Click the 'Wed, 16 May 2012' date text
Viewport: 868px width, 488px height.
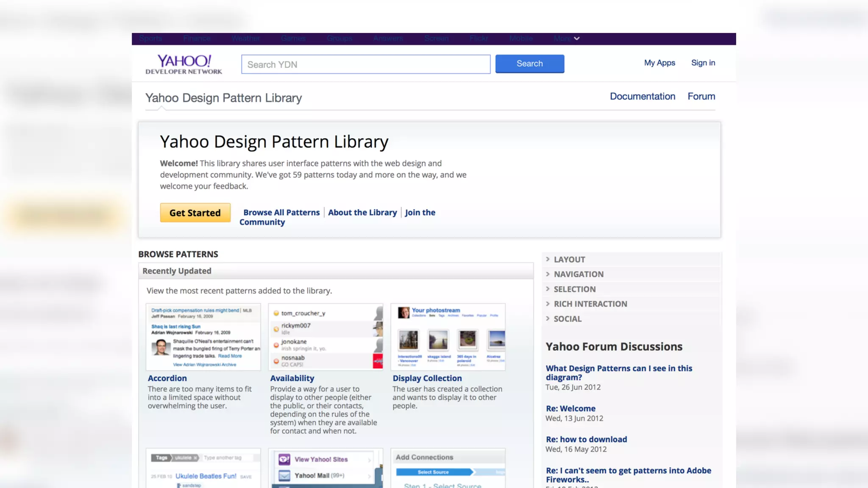(576, 449)
